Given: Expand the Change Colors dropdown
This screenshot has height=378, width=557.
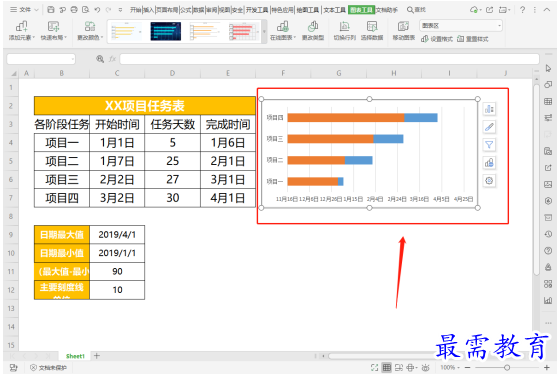Looking at the screenshot, I should pos(90,31).
